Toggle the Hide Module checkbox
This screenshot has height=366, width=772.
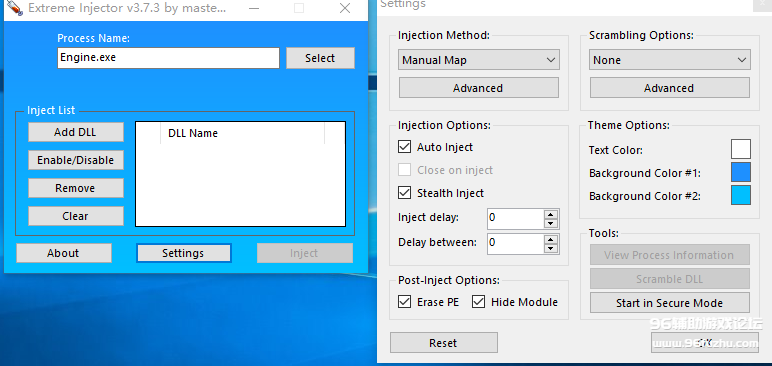point(478,301)
